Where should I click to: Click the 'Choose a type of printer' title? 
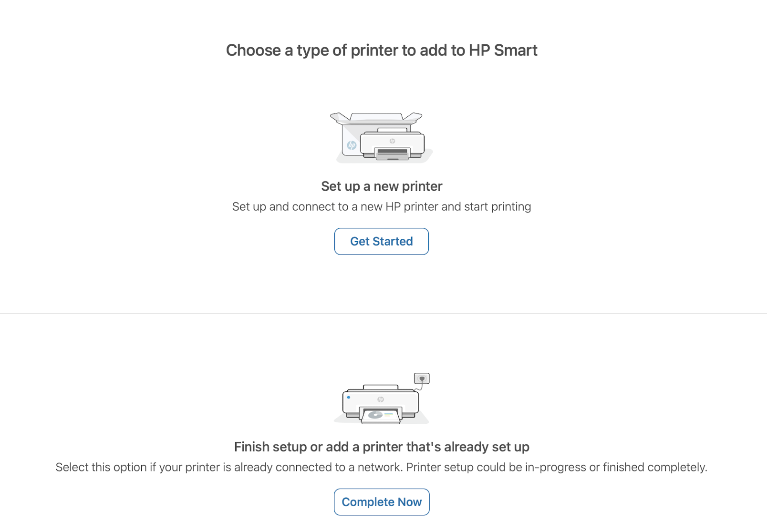pyautogui.click(x=381, y=50)
